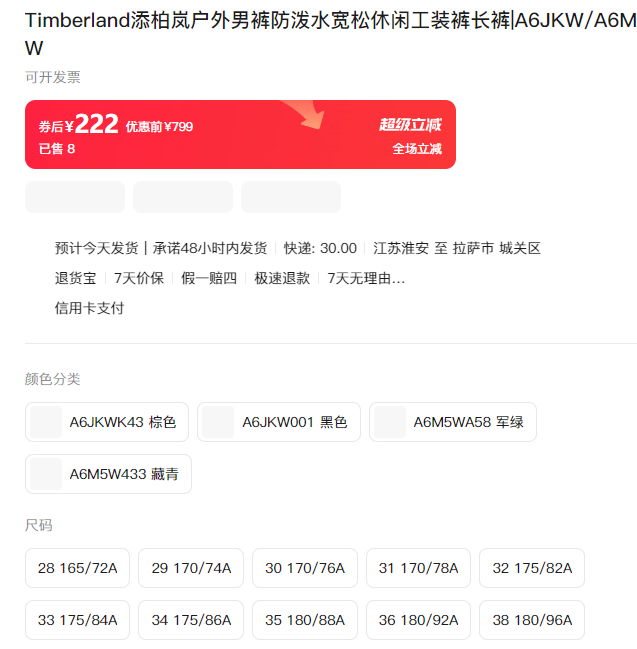Viewport: 637px width, 649px height.
Task: Select color A6M5W433 藏青
Action: [x=108, y=474]
